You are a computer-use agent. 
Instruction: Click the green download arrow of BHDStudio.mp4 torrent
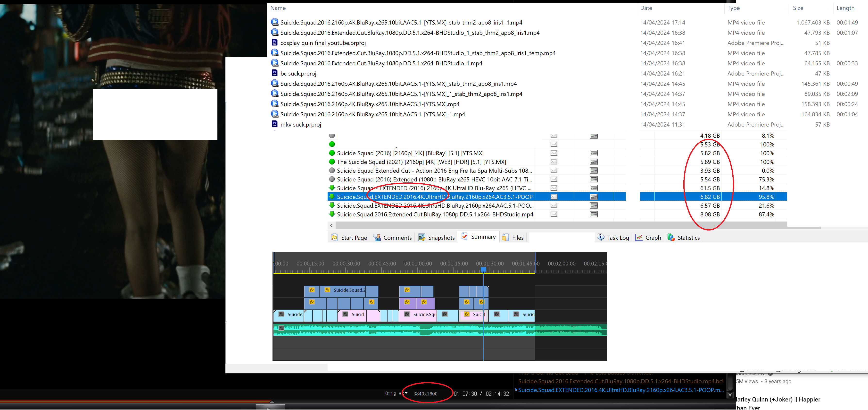click(332, 214)
